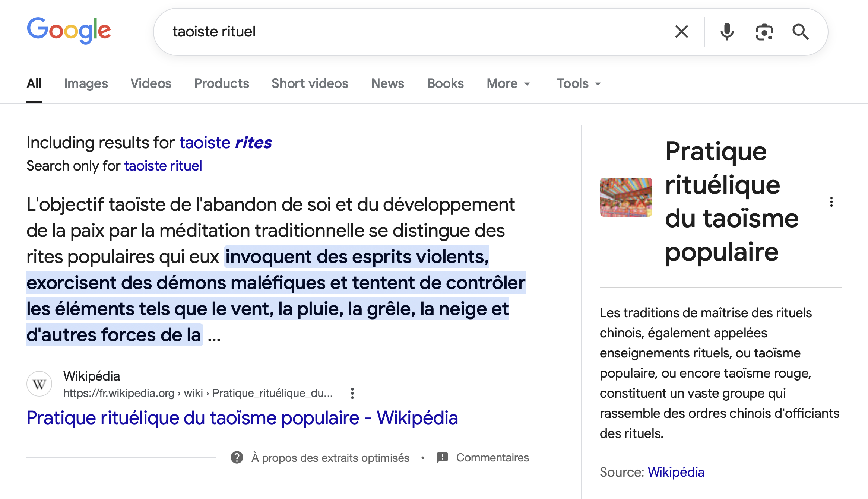Open Pratique rituélique du taoïsme populaire link
The image size is (868, 499).
[x=242, y=418]
